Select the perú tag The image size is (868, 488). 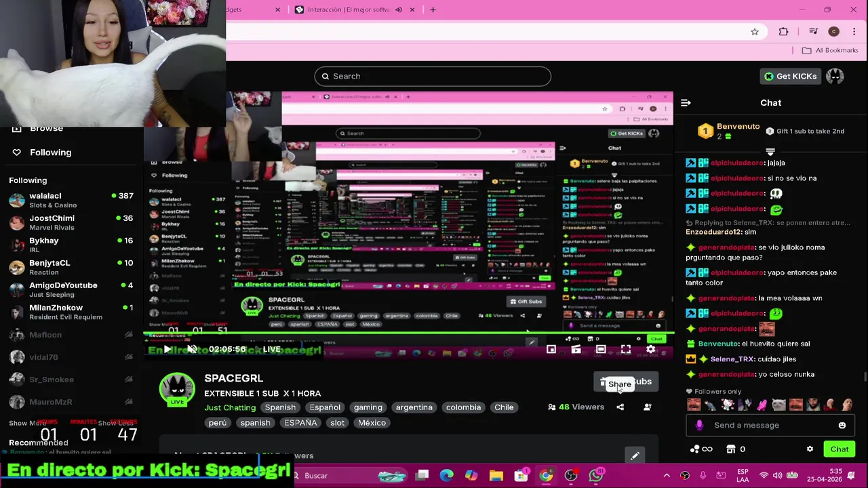pyautogui.click(x=218, y=423)
